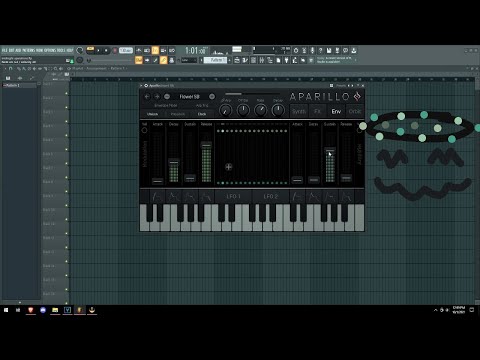Arm the record button
This screenshot has width=480, height=360.
[115, 50]
